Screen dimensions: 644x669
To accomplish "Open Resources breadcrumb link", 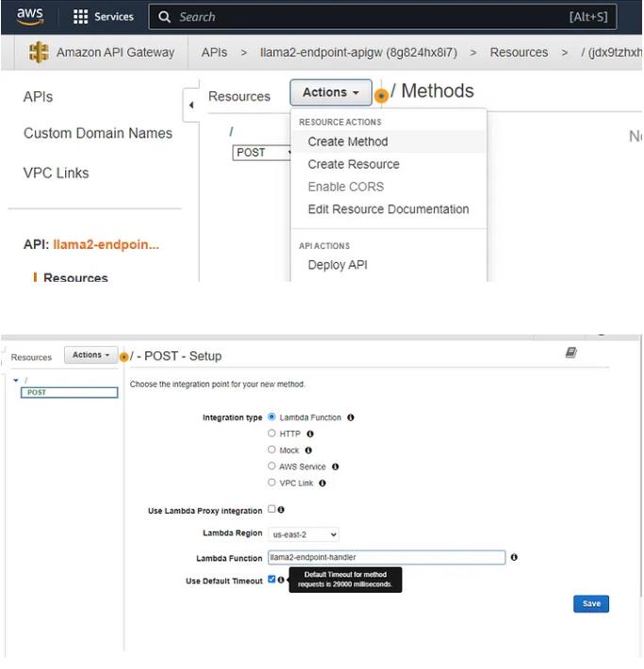I will coord(519,53).
